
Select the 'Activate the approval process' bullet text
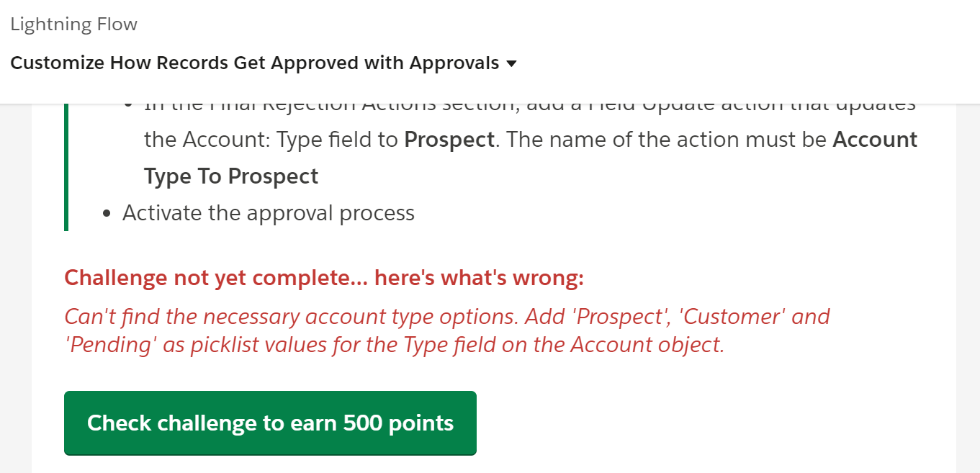[x=268, y=213]
